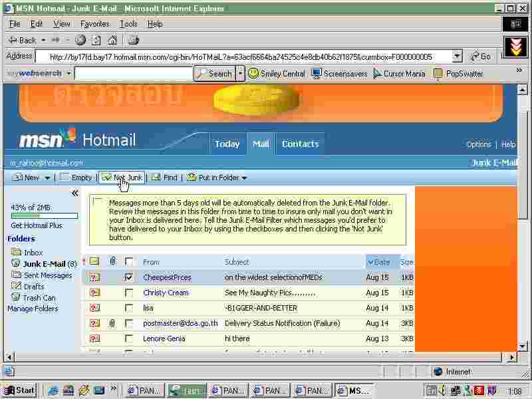Open the Favorites menu
532x399 pixels.
pyautogui.click(x=95, y=24)
